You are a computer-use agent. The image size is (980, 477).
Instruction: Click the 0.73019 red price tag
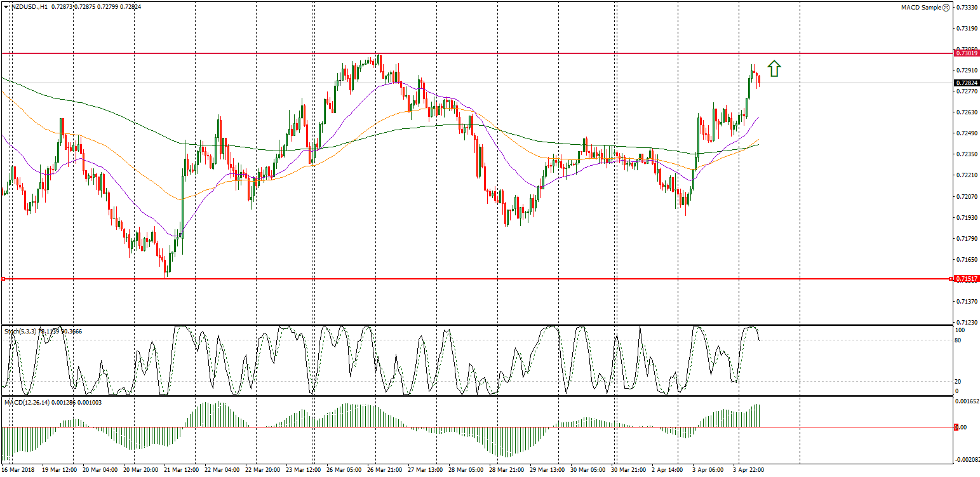click(966, 54)
